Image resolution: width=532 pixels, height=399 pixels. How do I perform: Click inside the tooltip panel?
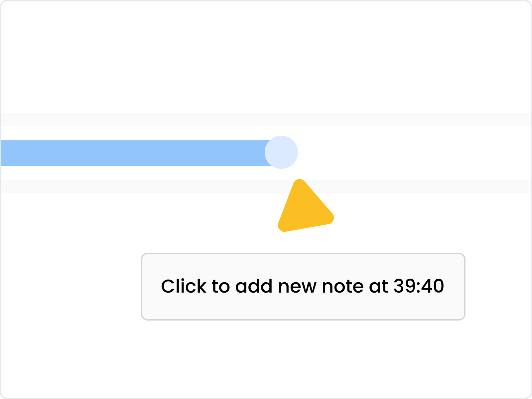pos(303,287)
